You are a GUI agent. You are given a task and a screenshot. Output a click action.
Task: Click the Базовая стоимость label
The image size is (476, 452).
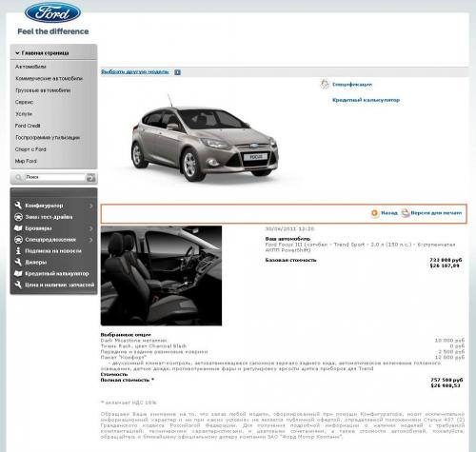click(290, 260)
